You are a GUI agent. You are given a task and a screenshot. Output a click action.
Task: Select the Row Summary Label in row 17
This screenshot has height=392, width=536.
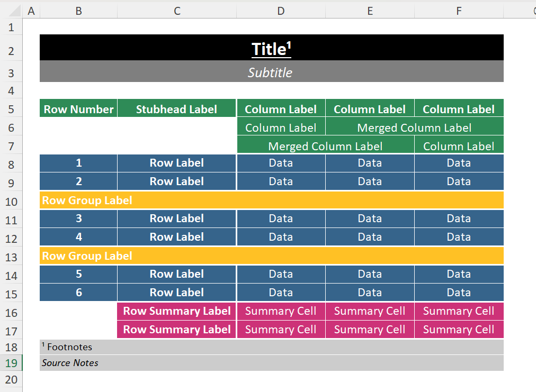176,330
